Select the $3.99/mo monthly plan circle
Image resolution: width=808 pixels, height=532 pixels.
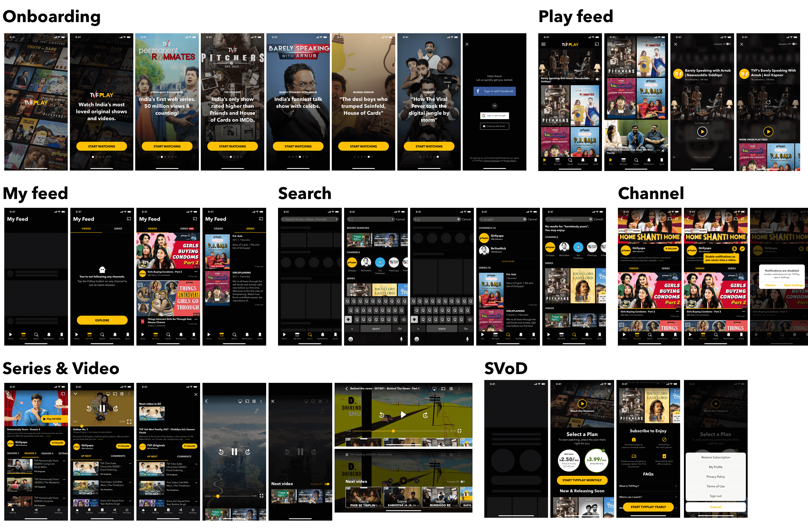coord(596,461)
